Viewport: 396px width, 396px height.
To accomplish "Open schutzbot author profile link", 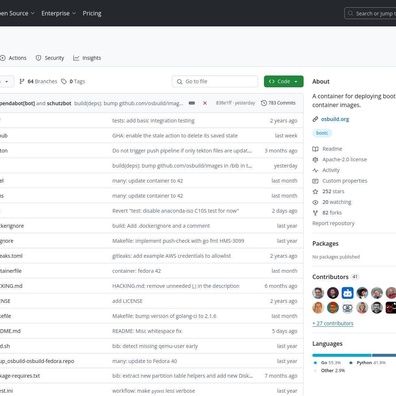I will 59,103.
